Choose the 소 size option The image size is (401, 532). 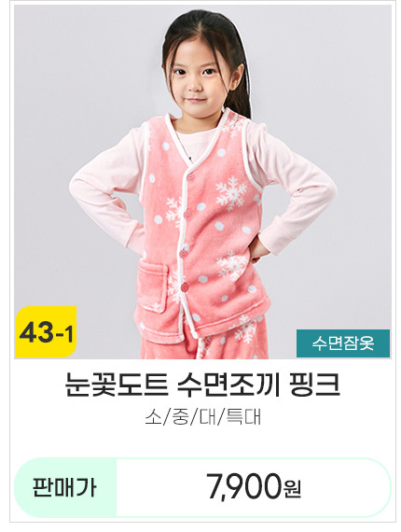point(153,417)
